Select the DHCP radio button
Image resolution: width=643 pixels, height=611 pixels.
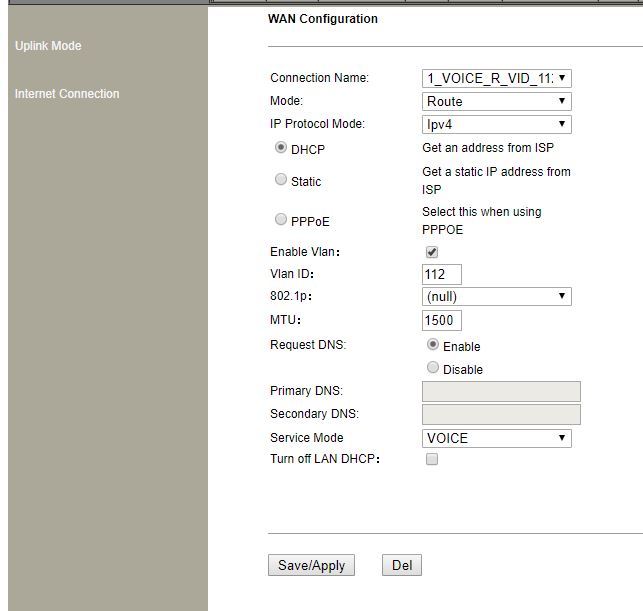(x=281, y=148)
